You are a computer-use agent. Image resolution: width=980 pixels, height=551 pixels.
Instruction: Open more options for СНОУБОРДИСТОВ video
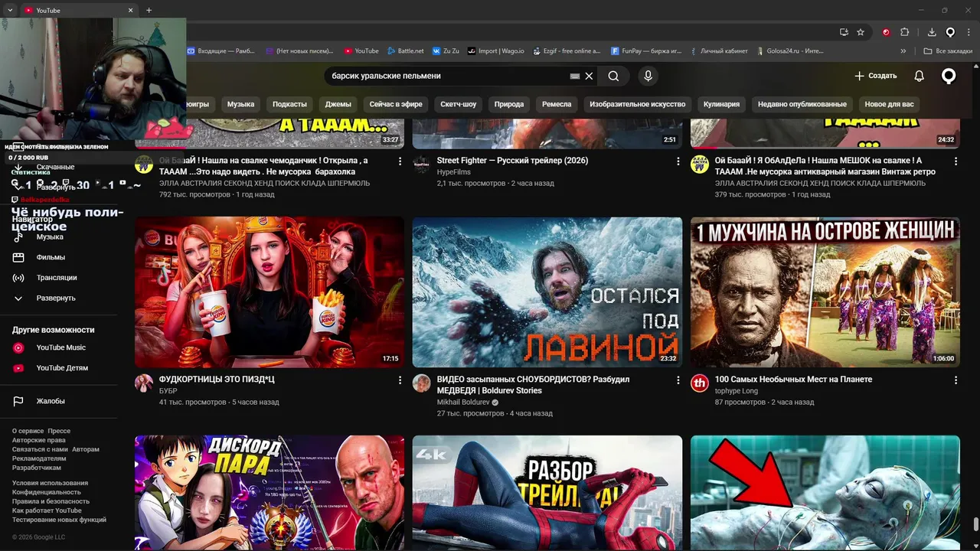(x=678, y=380)
